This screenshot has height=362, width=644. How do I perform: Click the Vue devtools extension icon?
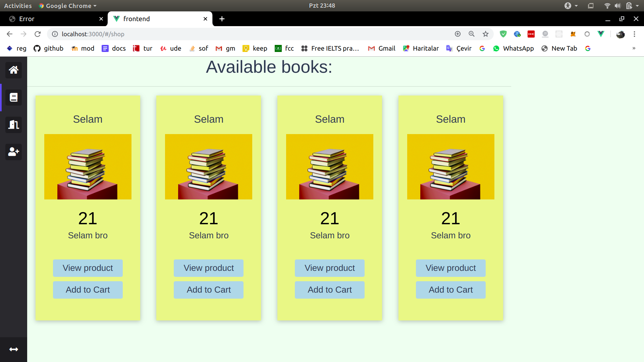click(601, 34)
